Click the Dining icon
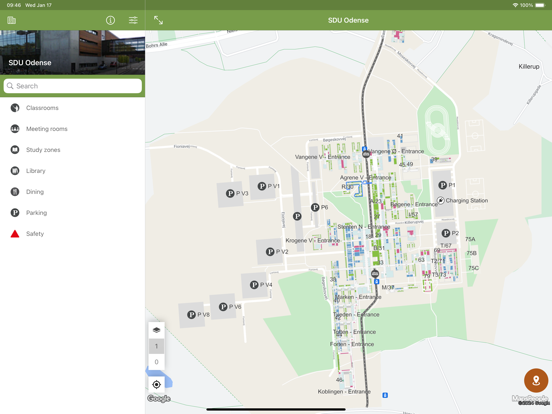Image resolution: width=552 pixels, height=414 pixels. (15, 192)
